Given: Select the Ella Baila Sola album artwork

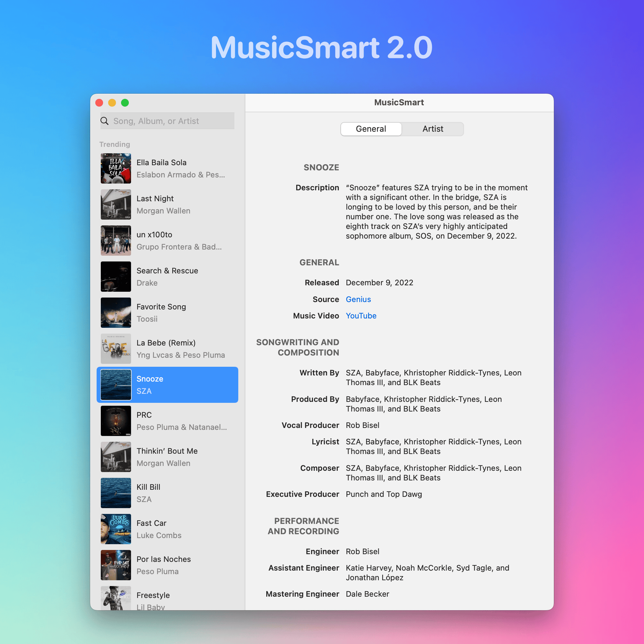Looking at the screenshot, I should (x=116, y=168).
